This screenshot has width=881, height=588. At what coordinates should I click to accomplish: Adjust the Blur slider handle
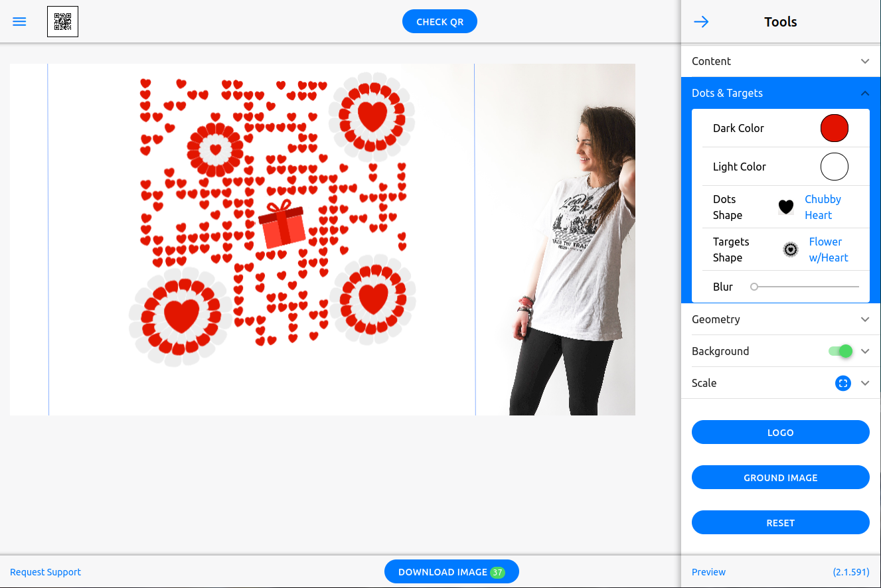tap(754, 286)
